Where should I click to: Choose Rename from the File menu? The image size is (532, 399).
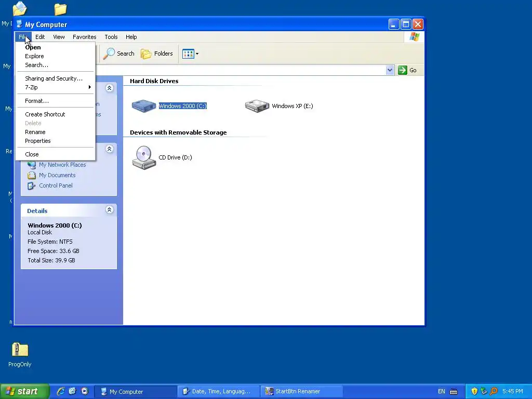(55, 132)
